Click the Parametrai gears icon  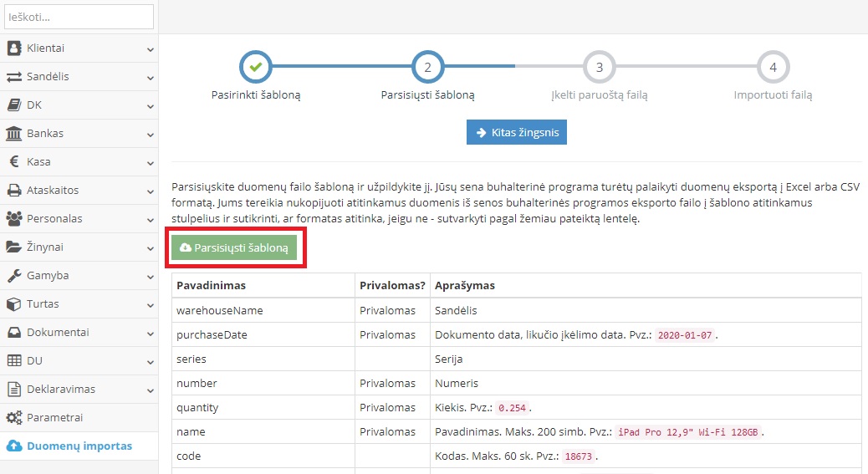click(14, 418)
